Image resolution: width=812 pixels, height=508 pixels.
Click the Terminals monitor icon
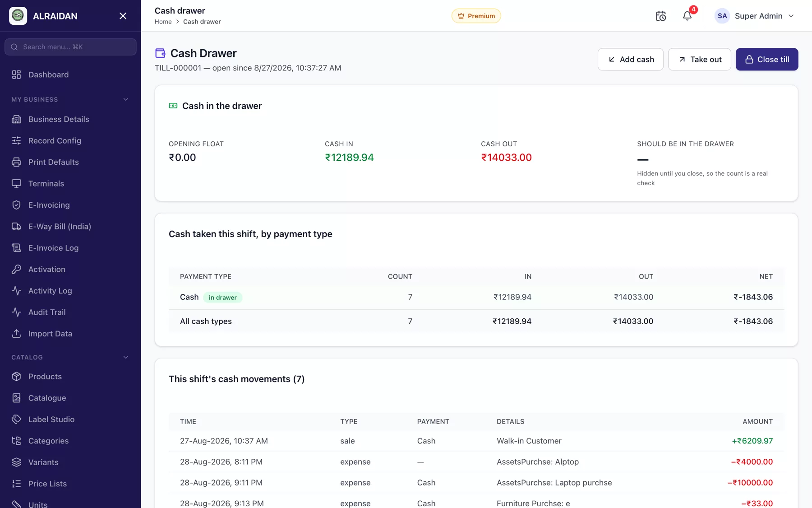[x=17, y=184]
